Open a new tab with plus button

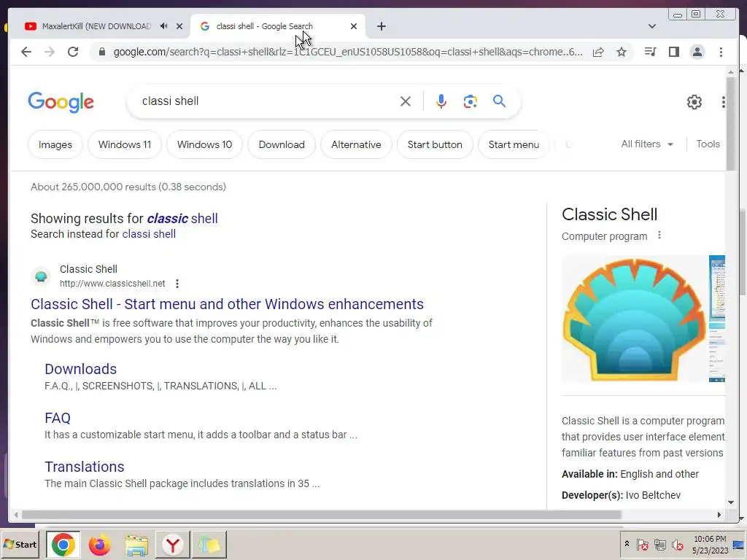381,26
